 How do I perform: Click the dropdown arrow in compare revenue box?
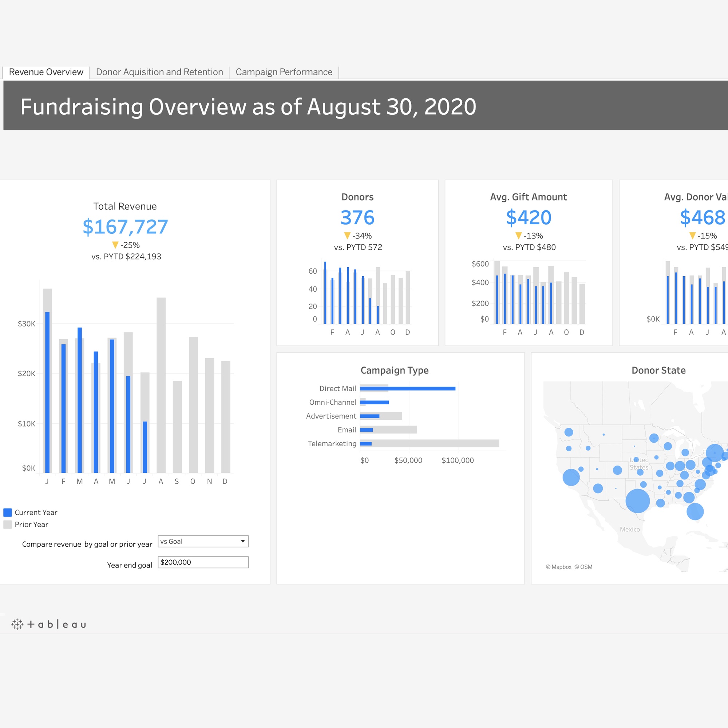click(x=243, y=542)
